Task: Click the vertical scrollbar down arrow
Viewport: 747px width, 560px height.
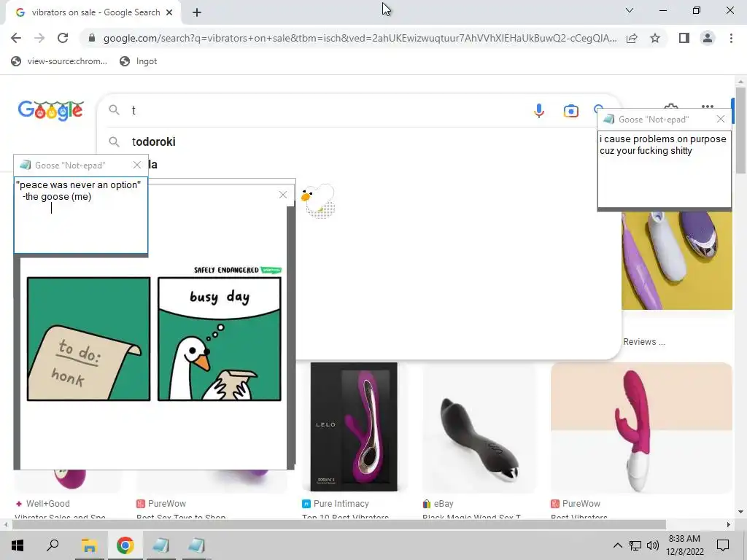Action: [740, 513]
